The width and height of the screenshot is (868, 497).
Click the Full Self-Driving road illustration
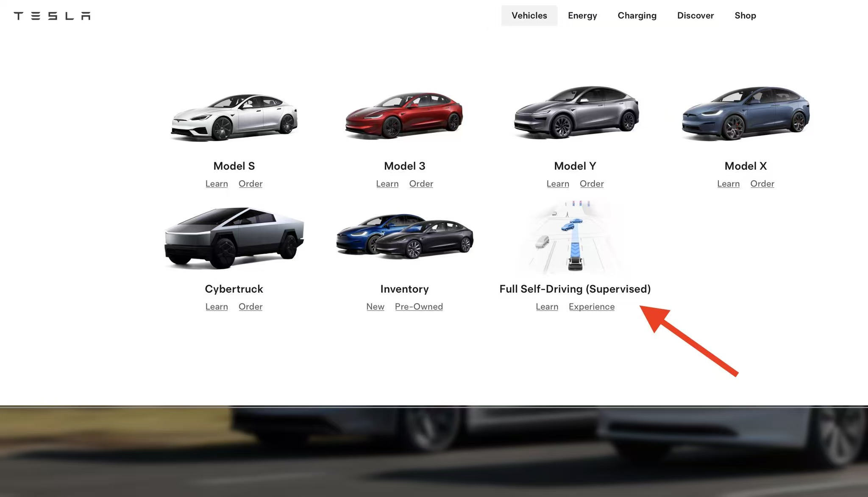pyautogui.click(x=575, y=237)
